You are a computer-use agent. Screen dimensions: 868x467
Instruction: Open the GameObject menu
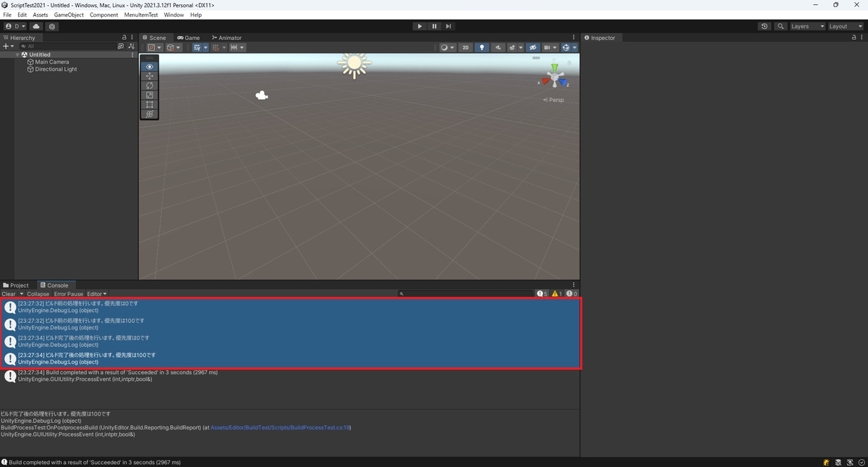[x=69, y=14]
